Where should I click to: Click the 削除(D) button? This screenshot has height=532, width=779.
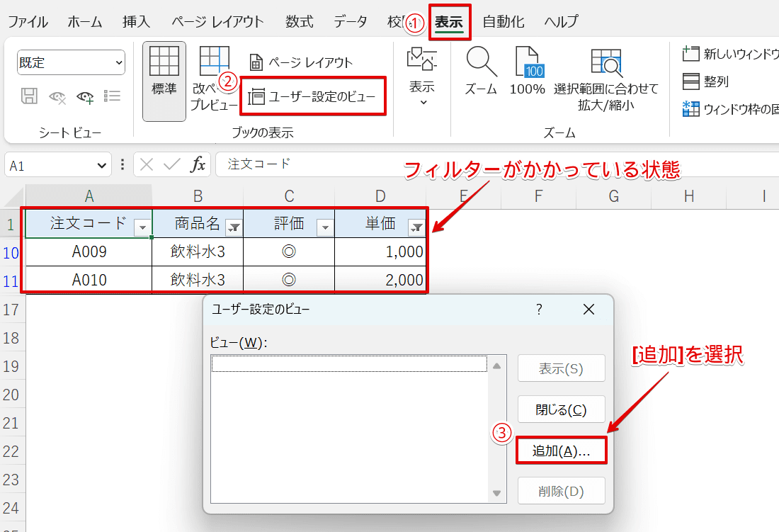click(562, 491)
